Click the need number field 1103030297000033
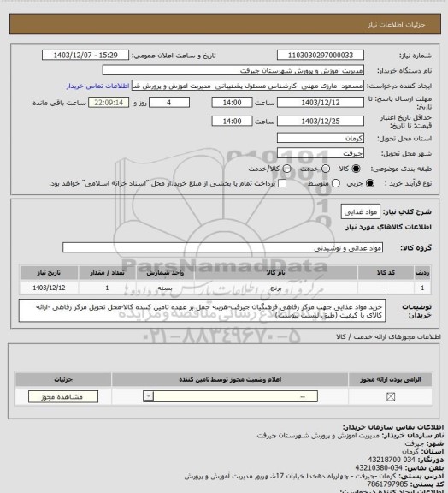 (321, 55)
